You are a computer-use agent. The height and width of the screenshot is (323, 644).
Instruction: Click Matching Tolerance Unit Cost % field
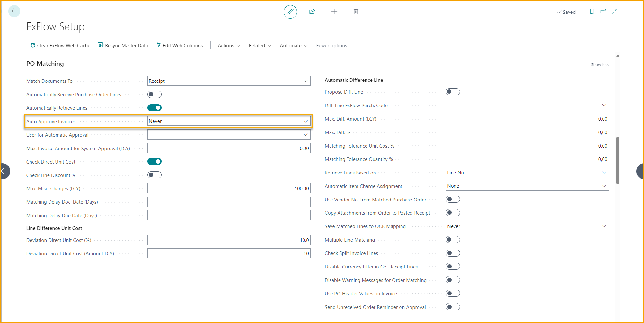pyautogui.click(x=527, y=146)
